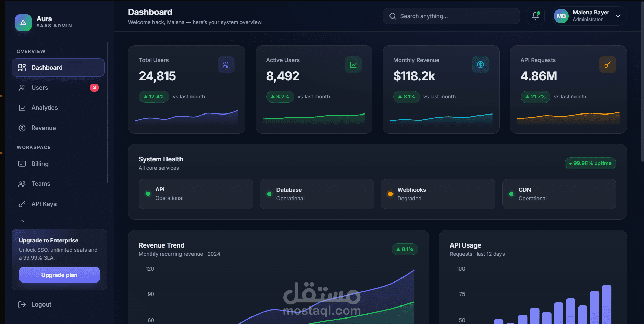Click the 12.4% Total Users growth badge
The width and height of the screenshot is (644, 324).
pos(154,97)
